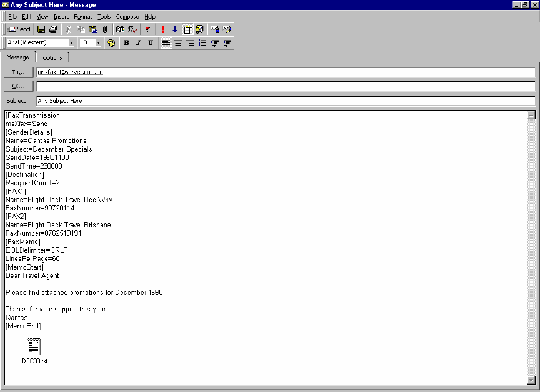Switch to the Message tab
Screen dimensions: 540x392
pos(18,57)
